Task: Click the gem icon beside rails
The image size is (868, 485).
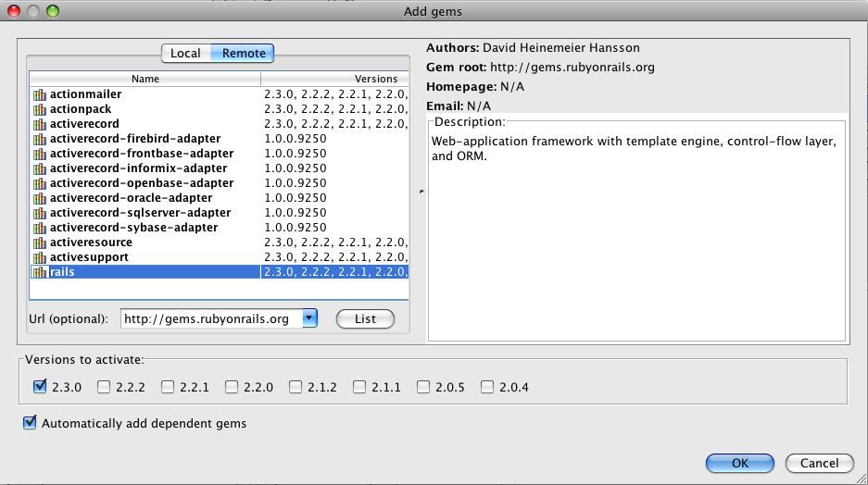Action: click(x=39, y=272)
